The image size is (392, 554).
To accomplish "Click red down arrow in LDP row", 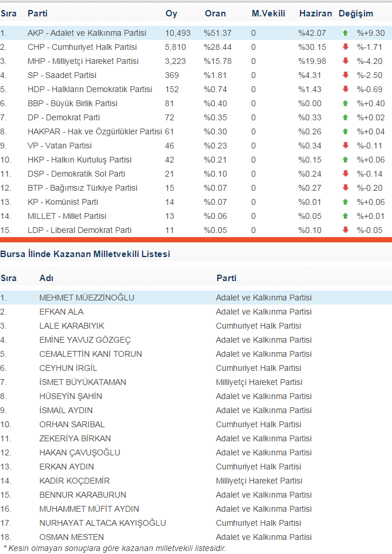I will click(x=346, y=231).
